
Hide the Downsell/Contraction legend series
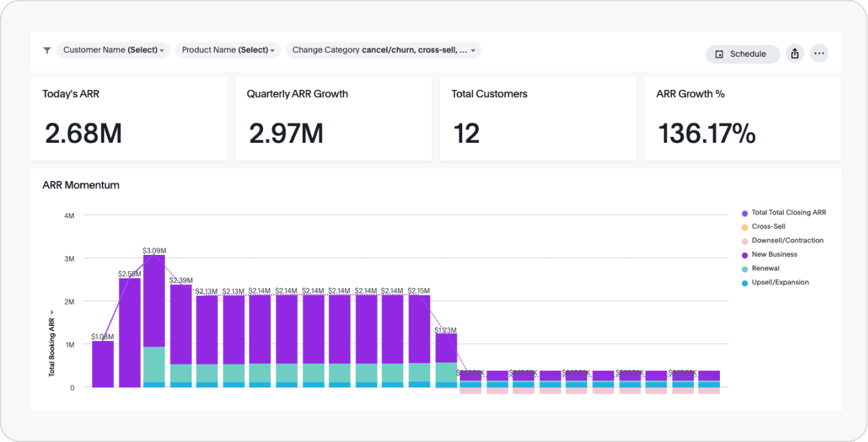787,241
